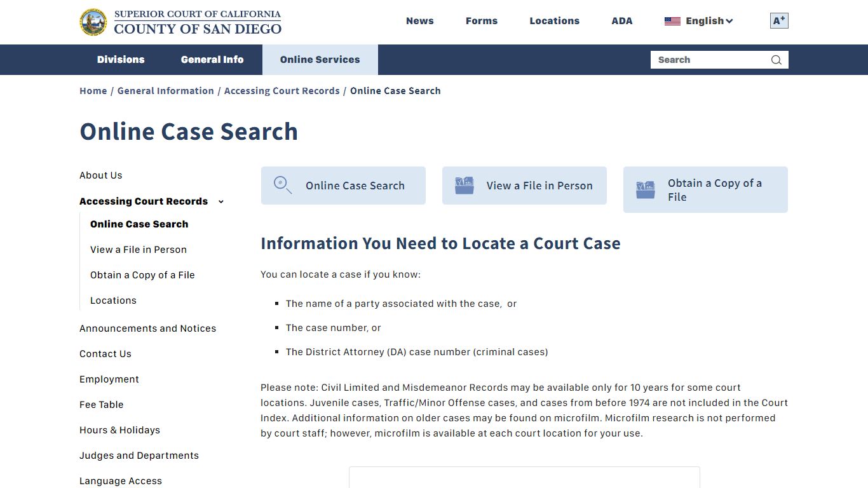Open Language Access sidebar link

(121, 481)
